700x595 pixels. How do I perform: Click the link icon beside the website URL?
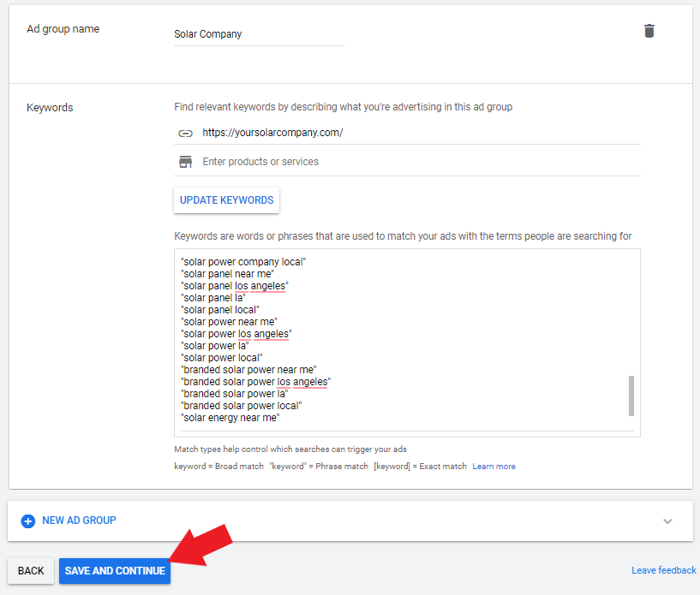pyautogui.click(x=185, y=134)
